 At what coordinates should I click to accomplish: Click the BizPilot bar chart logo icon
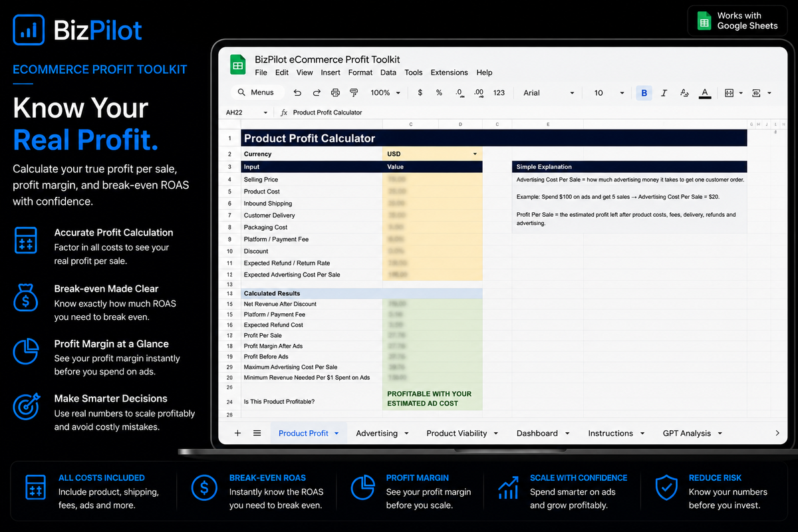point(29,30)
